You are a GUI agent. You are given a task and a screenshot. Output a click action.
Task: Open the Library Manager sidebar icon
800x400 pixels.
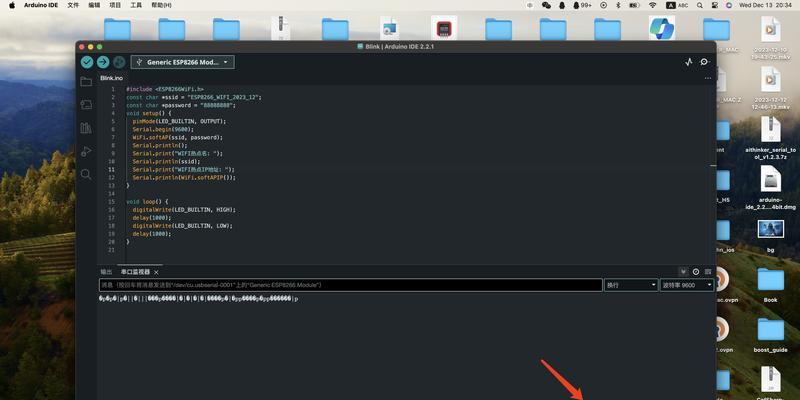click(86, 128)
